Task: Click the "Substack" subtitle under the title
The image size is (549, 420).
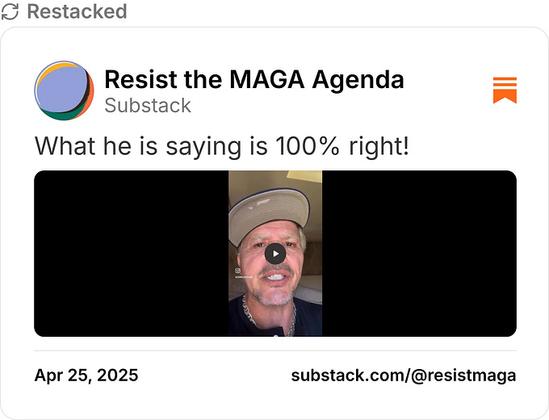Action: [x=148, y=105]
